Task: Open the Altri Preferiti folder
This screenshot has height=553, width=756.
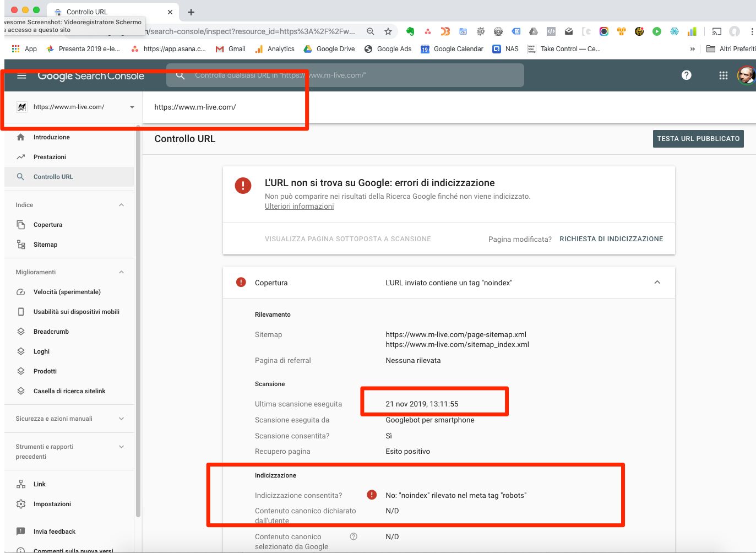Action: pyautogui.click(x=731, y=49)
